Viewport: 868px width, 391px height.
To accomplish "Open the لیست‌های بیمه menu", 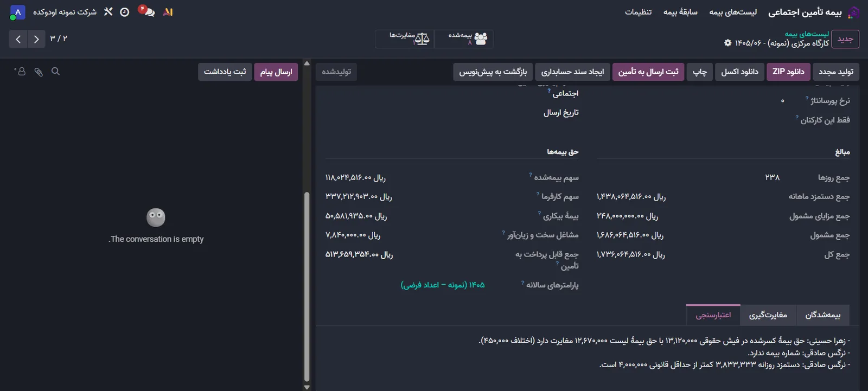I will pyautogui.click(x=733, y=12).
